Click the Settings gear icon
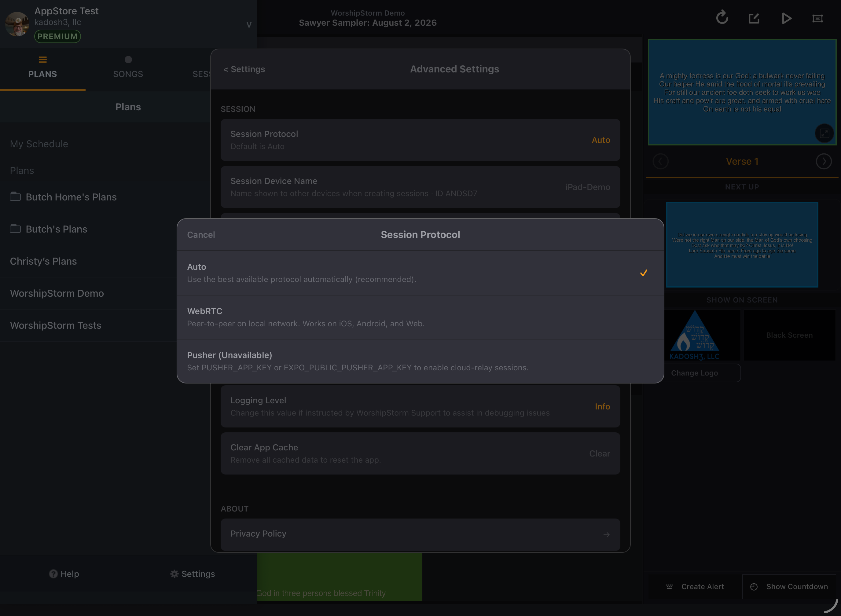Screen dimensions: 841x616 [174, 574]
